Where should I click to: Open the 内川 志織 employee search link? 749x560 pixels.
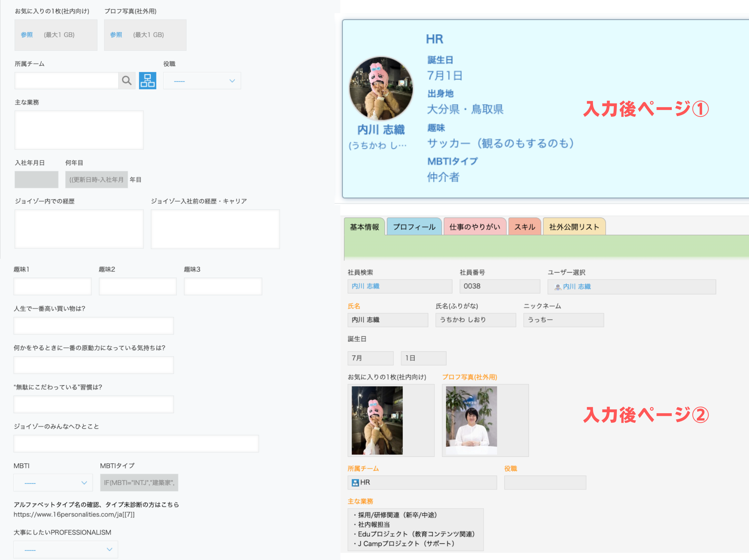coord(366,287)
